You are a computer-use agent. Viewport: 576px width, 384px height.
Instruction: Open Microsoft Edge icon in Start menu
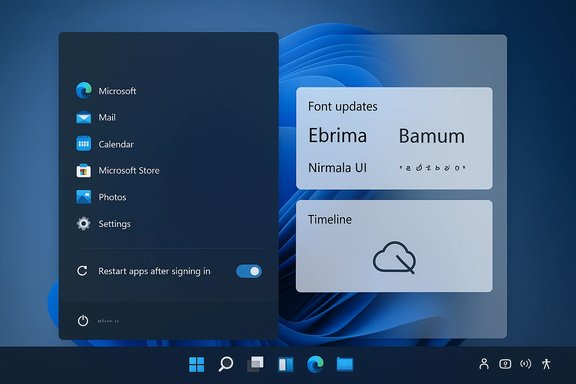[84, 90]
